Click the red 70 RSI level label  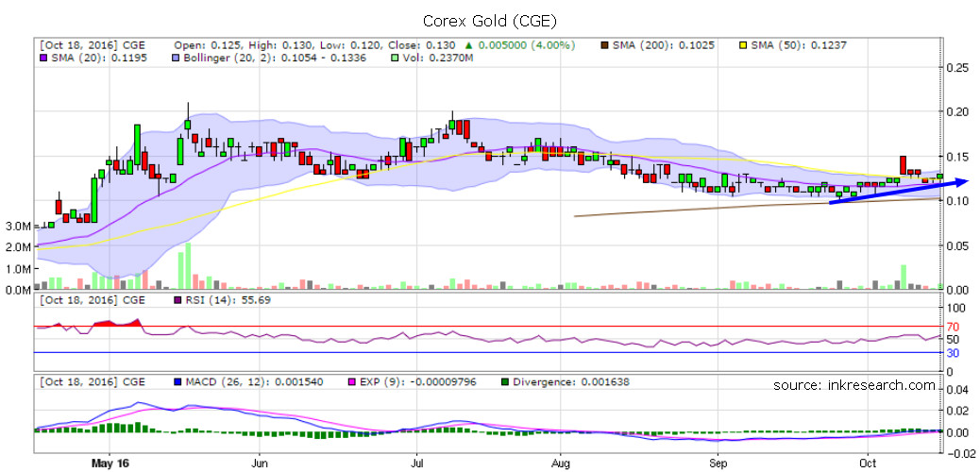coord(952,327)
